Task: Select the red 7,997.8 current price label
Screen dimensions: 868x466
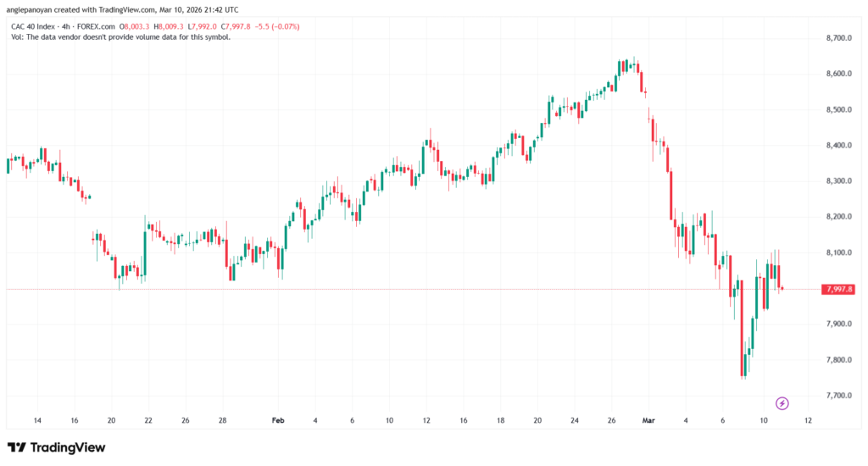Action: pyautogui.click(x=837, y=290)
